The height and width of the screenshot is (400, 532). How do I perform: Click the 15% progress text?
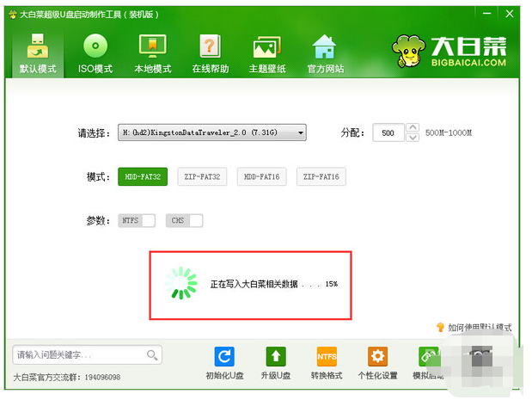pyautogui.click(x=332, y=284)
